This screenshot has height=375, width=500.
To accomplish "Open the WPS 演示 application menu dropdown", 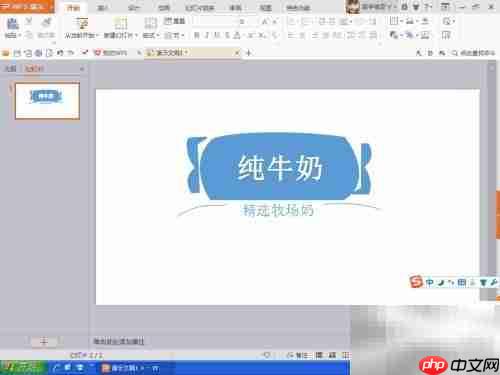I will (x=27, y=6).
